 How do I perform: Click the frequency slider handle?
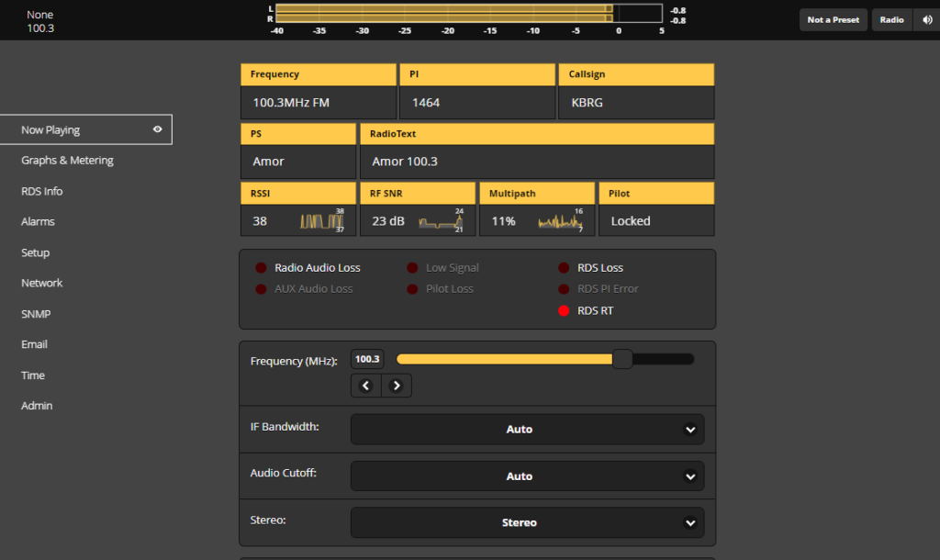click(x=622, y=359)
